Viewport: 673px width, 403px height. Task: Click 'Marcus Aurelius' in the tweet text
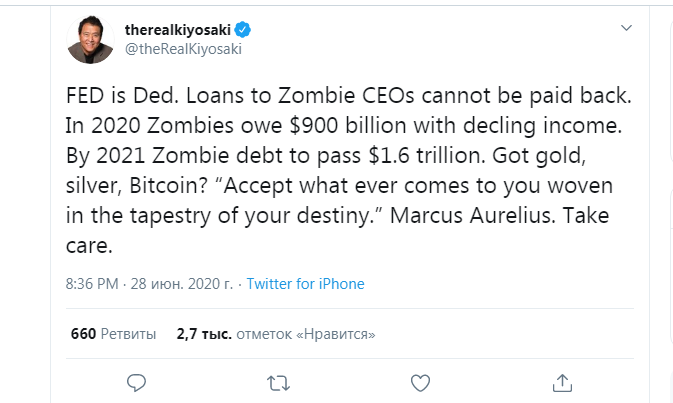tap(472, 215)
